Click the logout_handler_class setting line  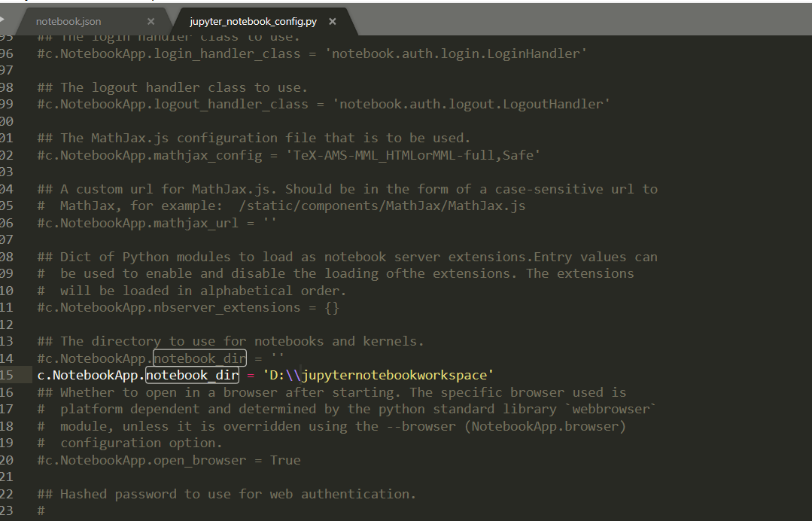pyautogui.click(x=324, y=104)
